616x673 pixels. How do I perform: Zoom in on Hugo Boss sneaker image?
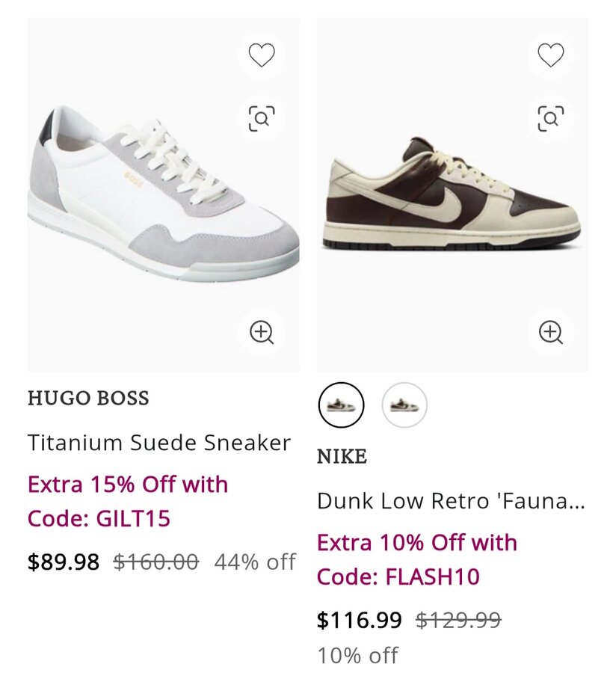(x=262, y=332)
